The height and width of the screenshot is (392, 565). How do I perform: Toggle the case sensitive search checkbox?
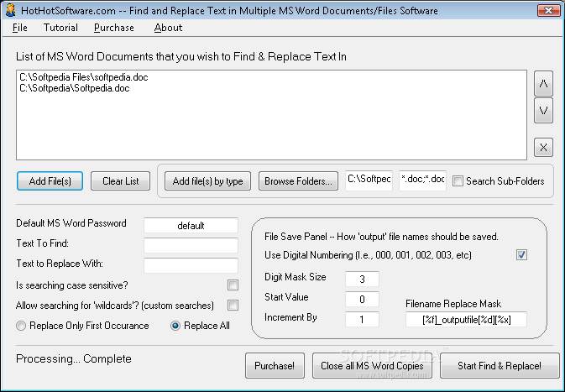click(x=233, y=285)
